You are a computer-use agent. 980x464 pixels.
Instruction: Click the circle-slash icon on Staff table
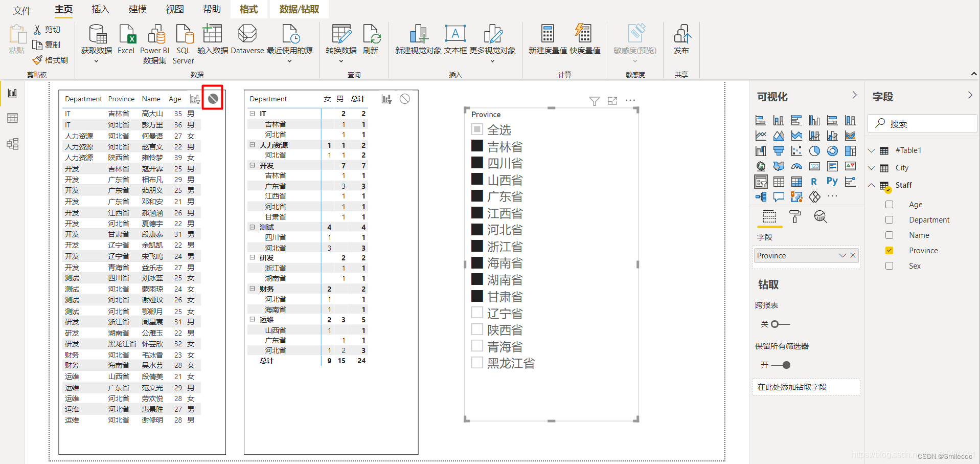point(213,98)
